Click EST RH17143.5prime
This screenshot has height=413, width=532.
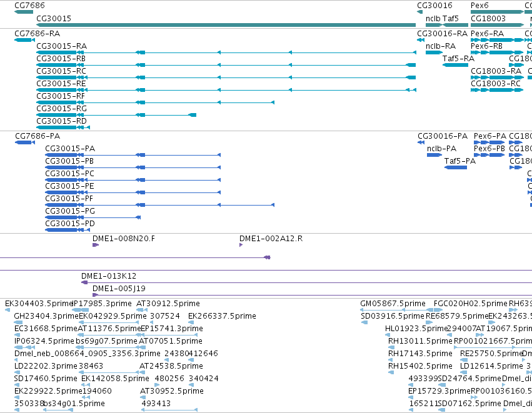420,354
